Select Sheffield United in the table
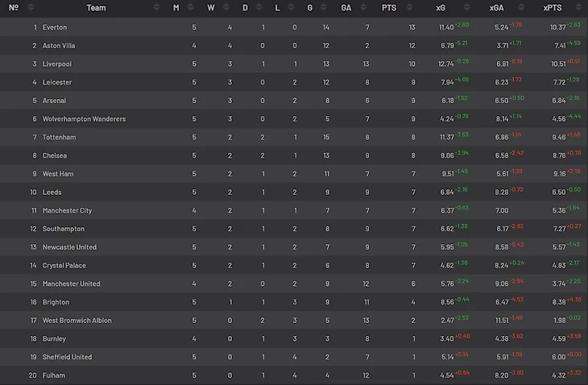 click(x=67, y=357)
